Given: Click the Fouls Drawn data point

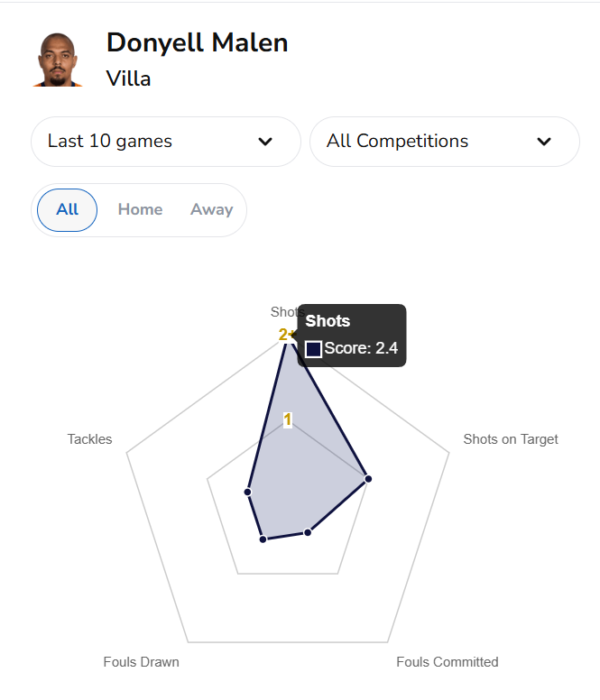Looking at the screenshot, I should (x=263, y=539).
